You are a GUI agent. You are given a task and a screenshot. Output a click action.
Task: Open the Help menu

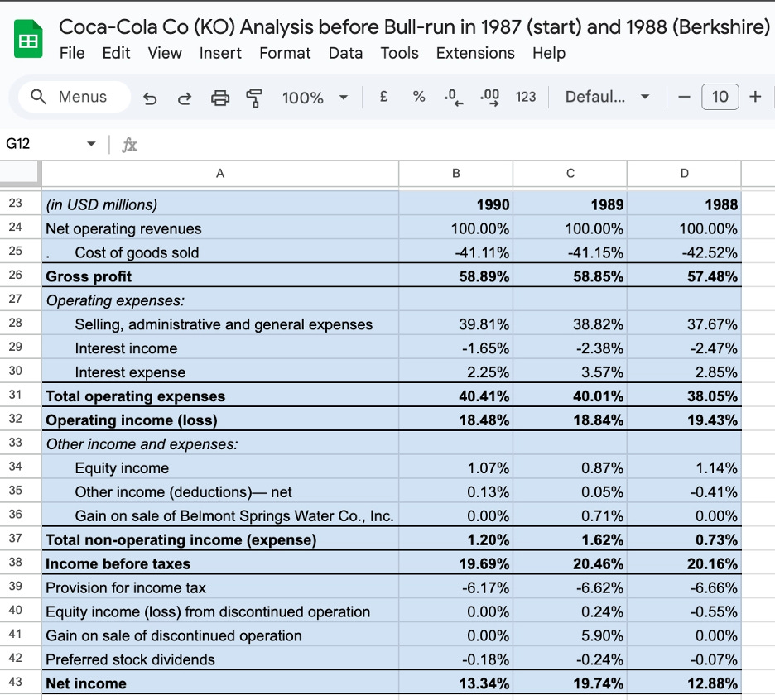click(549, 53)
